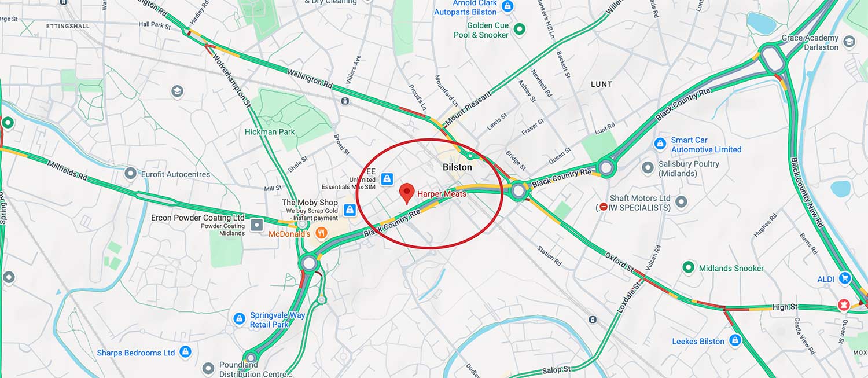Screen dimensions: 868x378
Task: Click the Eurofit Autocentres grey pin
Action: (x=131, y=173)
